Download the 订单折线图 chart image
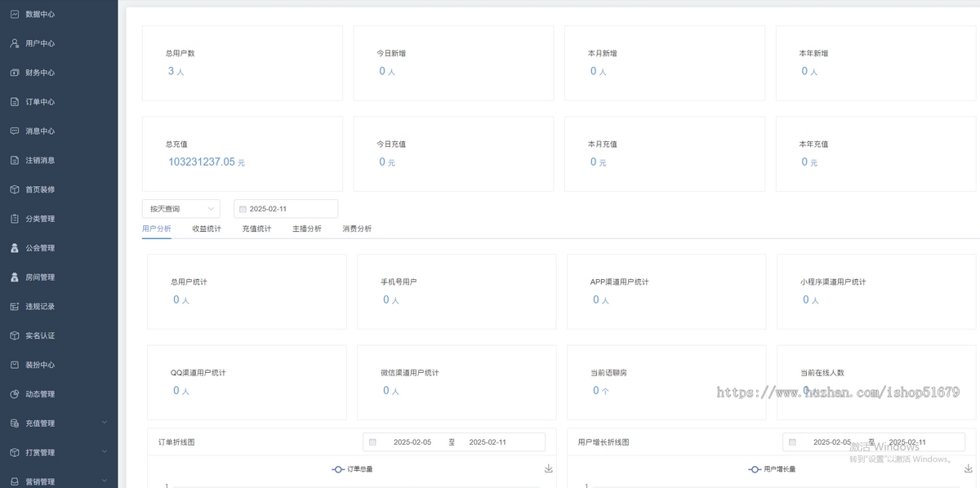 (548, 468)
